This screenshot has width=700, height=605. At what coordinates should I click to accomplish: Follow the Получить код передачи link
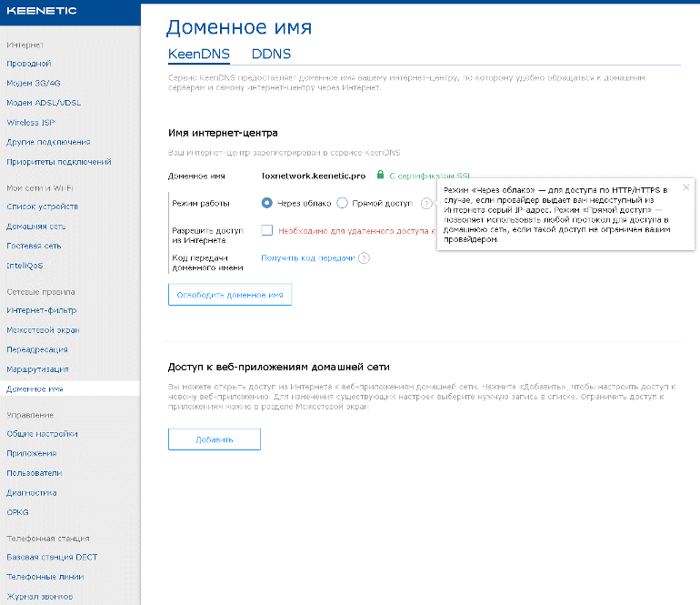[x=307, y=258]
